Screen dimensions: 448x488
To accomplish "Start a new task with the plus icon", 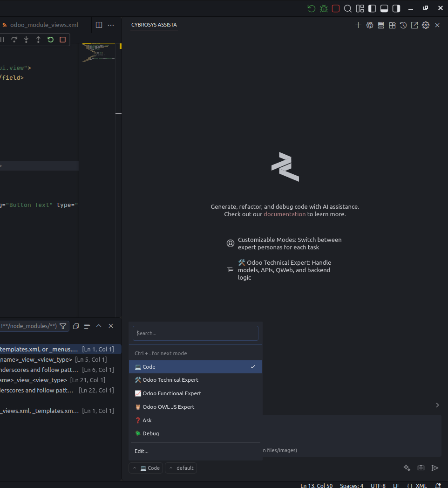I will pyautogui.click(x=358, y=25).
